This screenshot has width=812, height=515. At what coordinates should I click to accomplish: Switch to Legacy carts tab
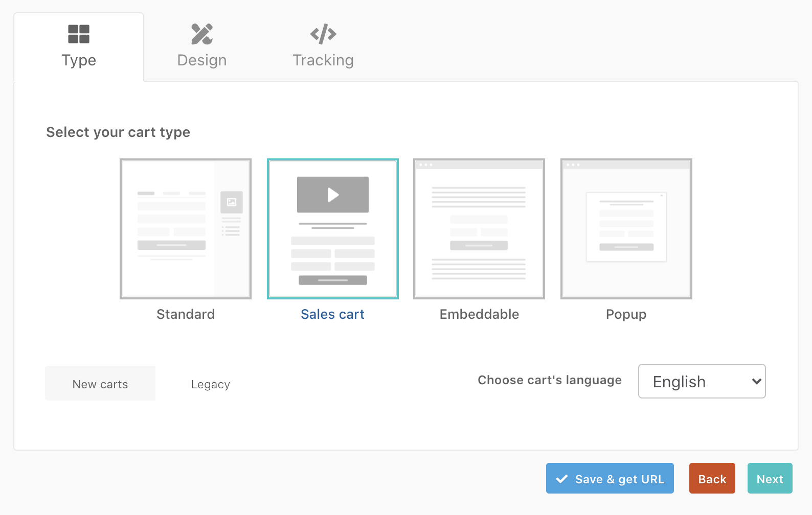211,384
